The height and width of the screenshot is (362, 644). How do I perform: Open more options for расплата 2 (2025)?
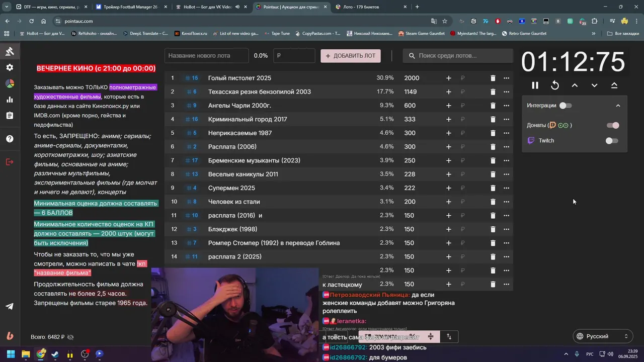[x=506, y=257]
